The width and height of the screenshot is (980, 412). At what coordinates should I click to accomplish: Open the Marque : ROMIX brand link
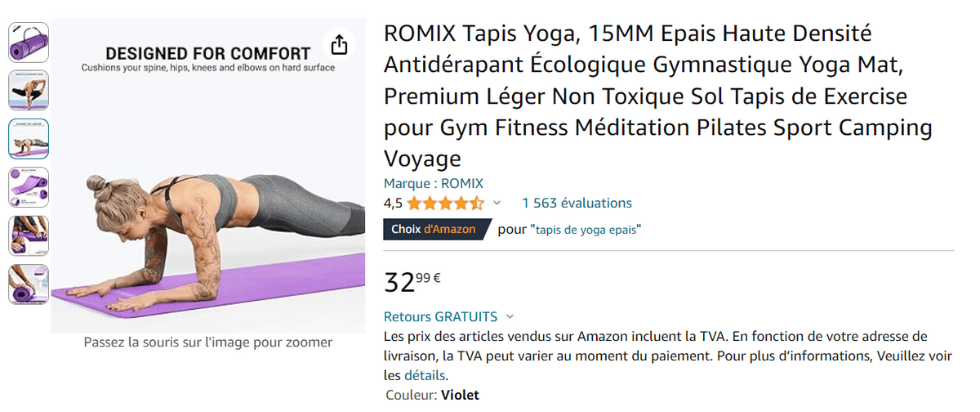tap(434, 183)
